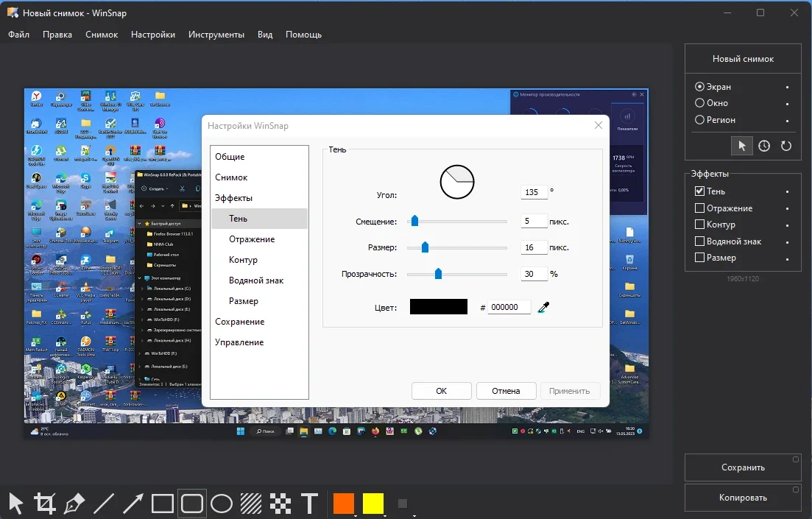Select the Text tool
The image size is (812, 519).
pyautogui.click(x=310, y=504)
